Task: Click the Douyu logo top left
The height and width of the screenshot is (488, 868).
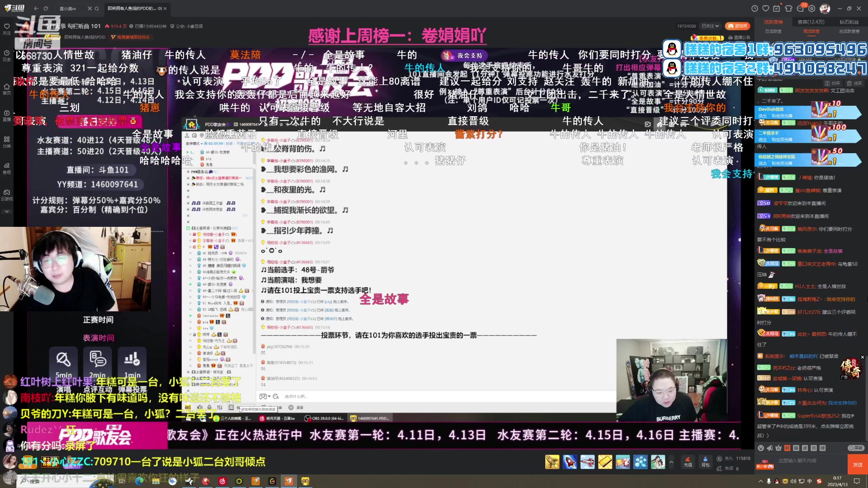Action: coord(14,8)
